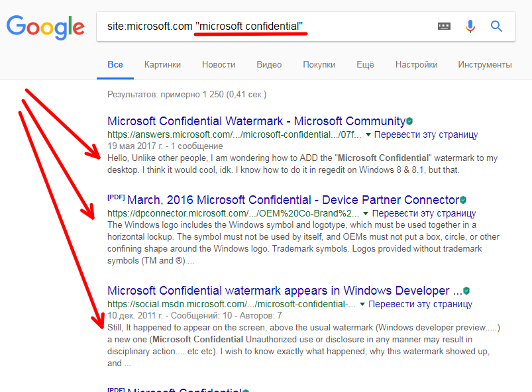
Task: Switch to the Новости tab
Action: [219, 64]
